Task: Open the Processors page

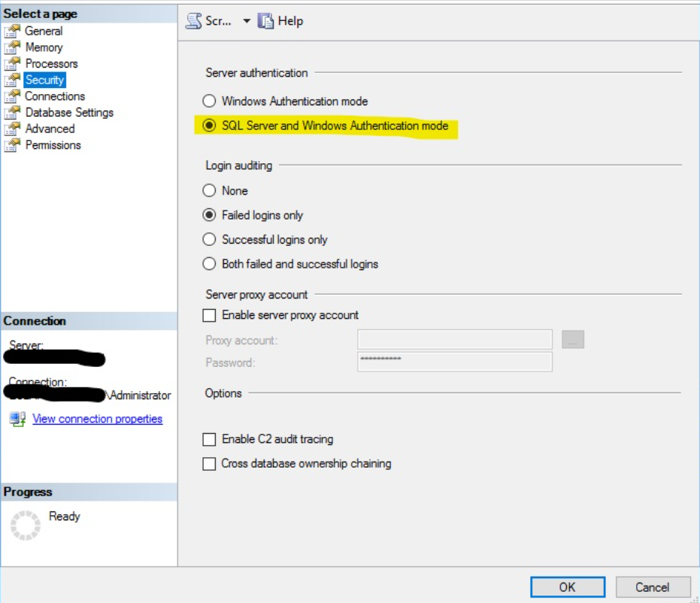Action: coord(51,64)
